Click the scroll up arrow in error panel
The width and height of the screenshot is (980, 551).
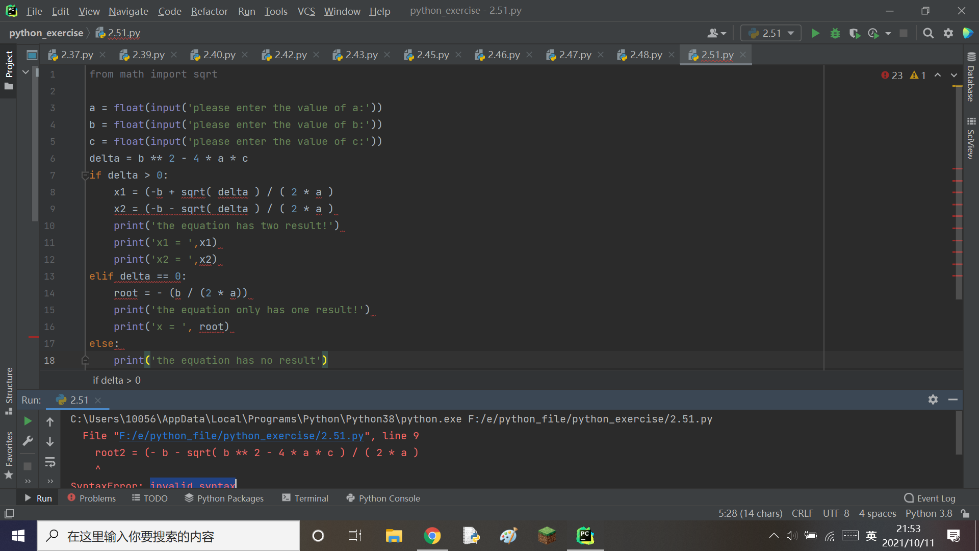(50, 422)
